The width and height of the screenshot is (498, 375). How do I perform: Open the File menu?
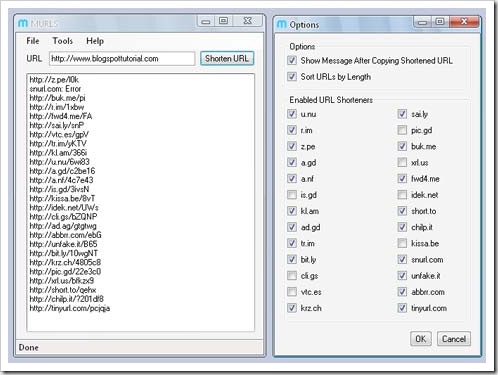[33, 41]
